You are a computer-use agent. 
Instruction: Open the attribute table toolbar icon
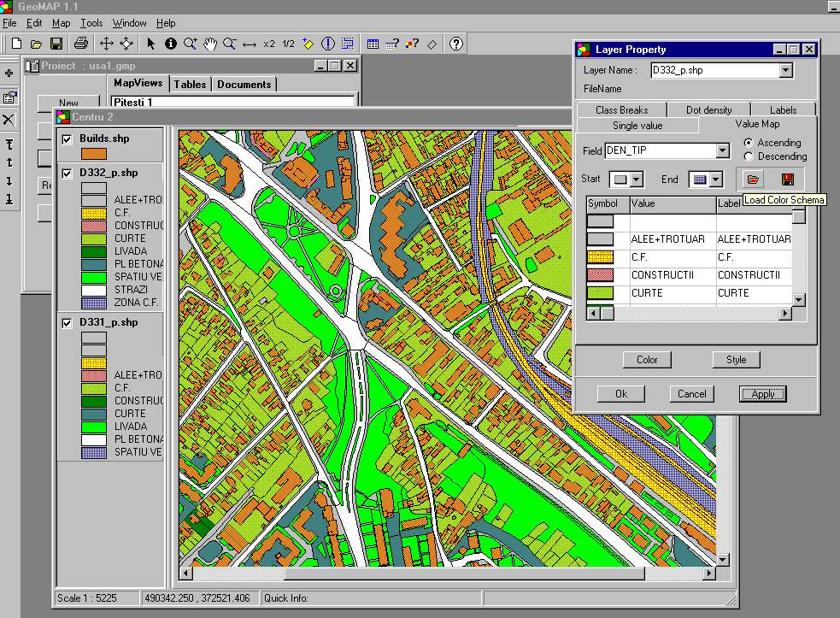click(373, 44)
